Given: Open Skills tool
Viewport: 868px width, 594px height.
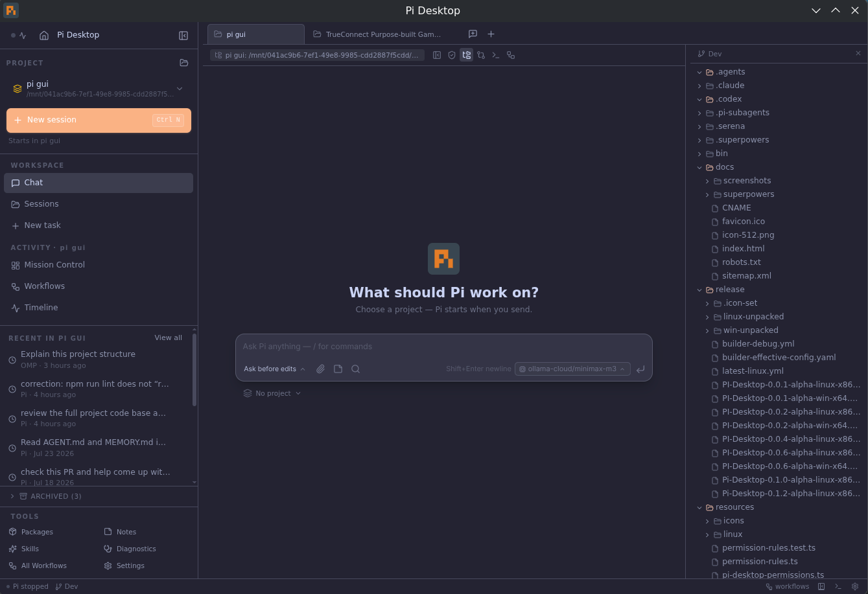Looking at the screenshot, I should (24, 549).
